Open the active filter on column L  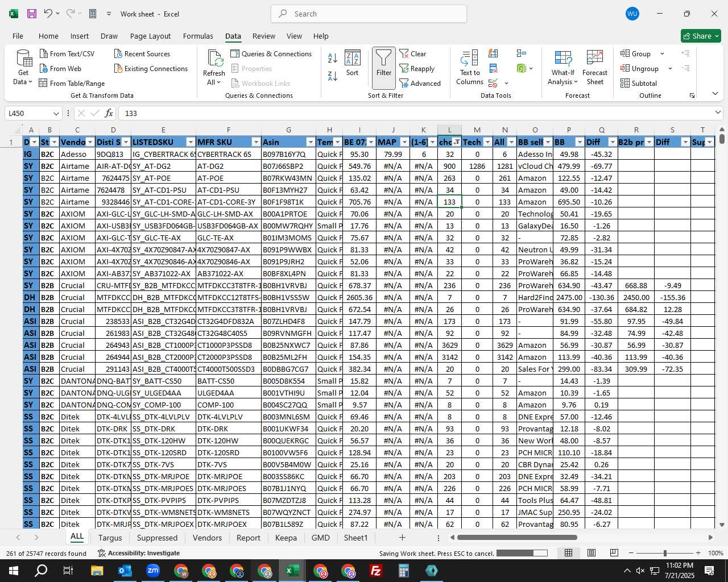click(457, 142)
